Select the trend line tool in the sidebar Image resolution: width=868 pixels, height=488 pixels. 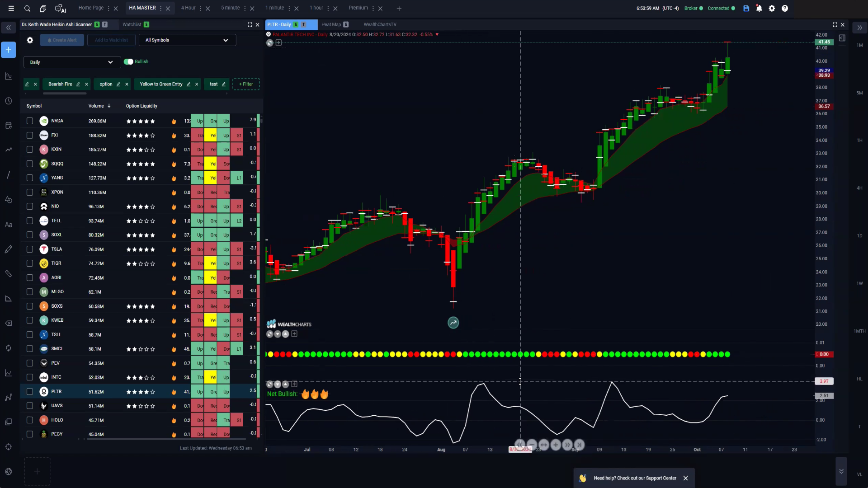click(x=9, y=175)
